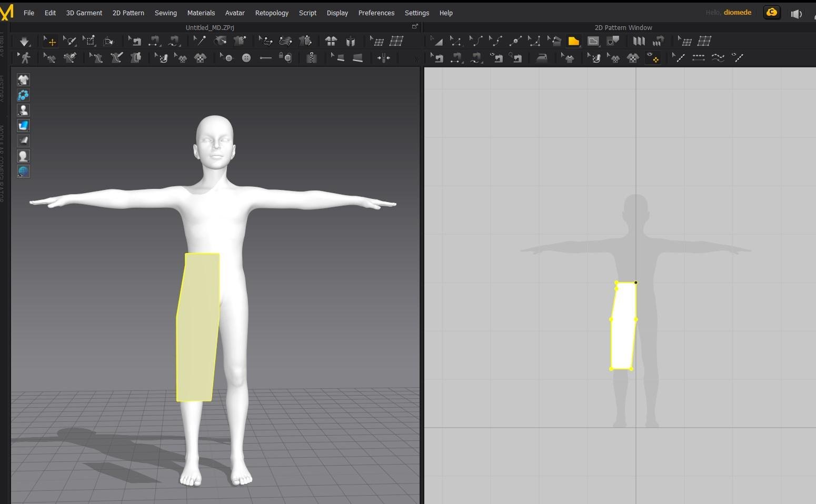Toggle the environment globe display icon
Viewport: 816px width, 504px height.
pos(23,172)
